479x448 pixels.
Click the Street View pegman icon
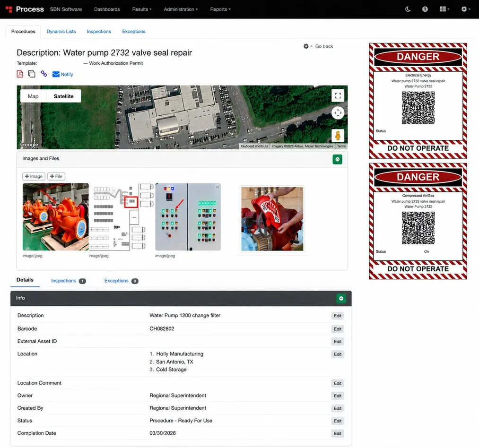click(x=338, y=136)
